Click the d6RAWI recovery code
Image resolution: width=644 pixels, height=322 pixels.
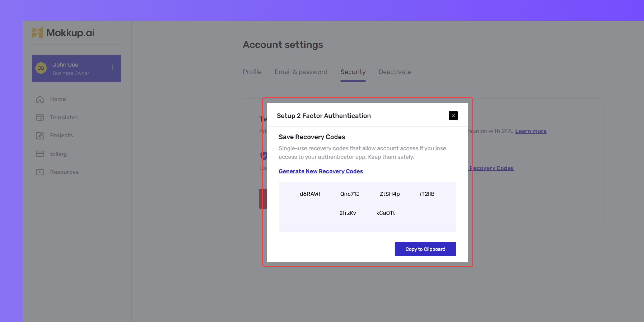[309, 194]
